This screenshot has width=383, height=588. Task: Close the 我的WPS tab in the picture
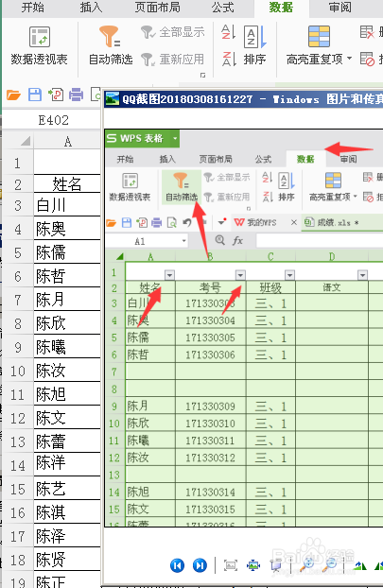(x=294, y=222)
